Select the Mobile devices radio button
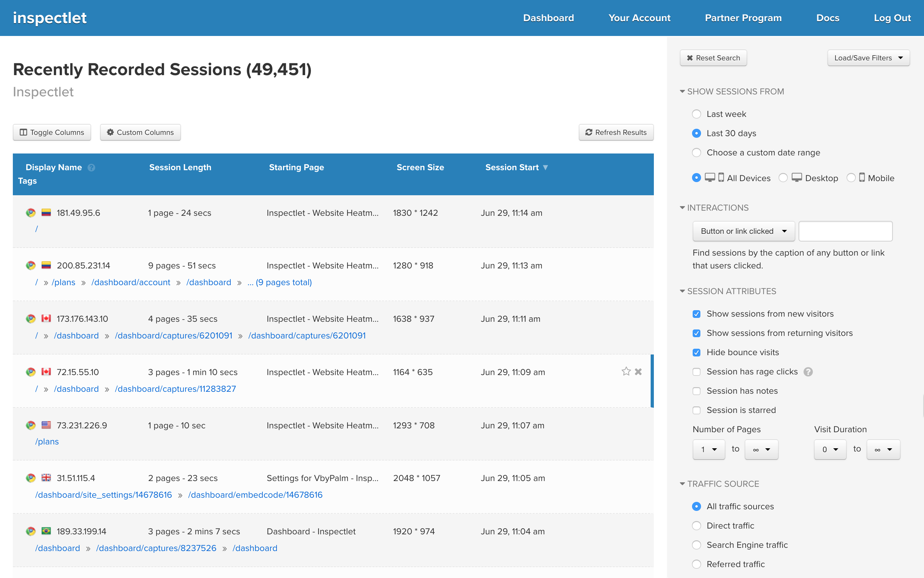This screenshot has width=924, height=578. 851,178
